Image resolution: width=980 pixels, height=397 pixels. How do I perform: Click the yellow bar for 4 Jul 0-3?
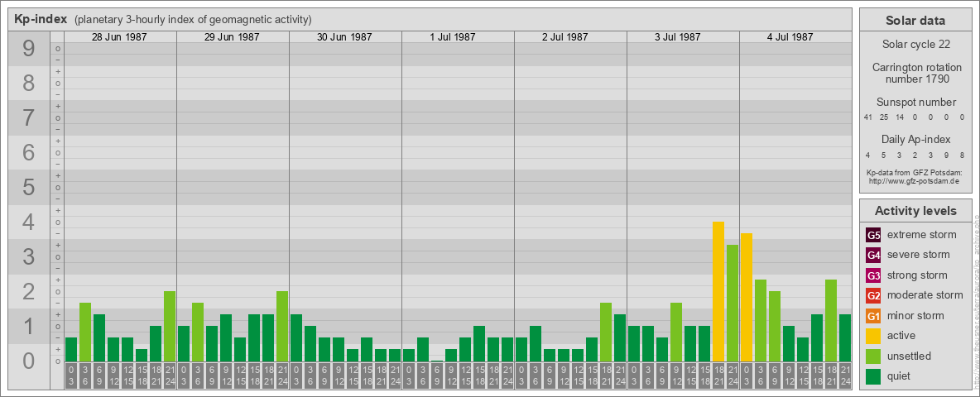747,297
